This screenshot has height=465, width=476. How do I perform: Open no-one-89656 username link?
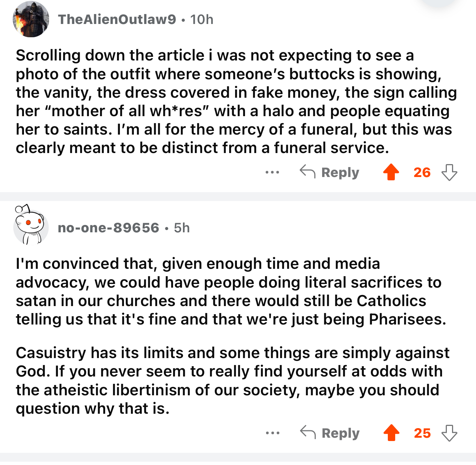[x=108, y=228]
